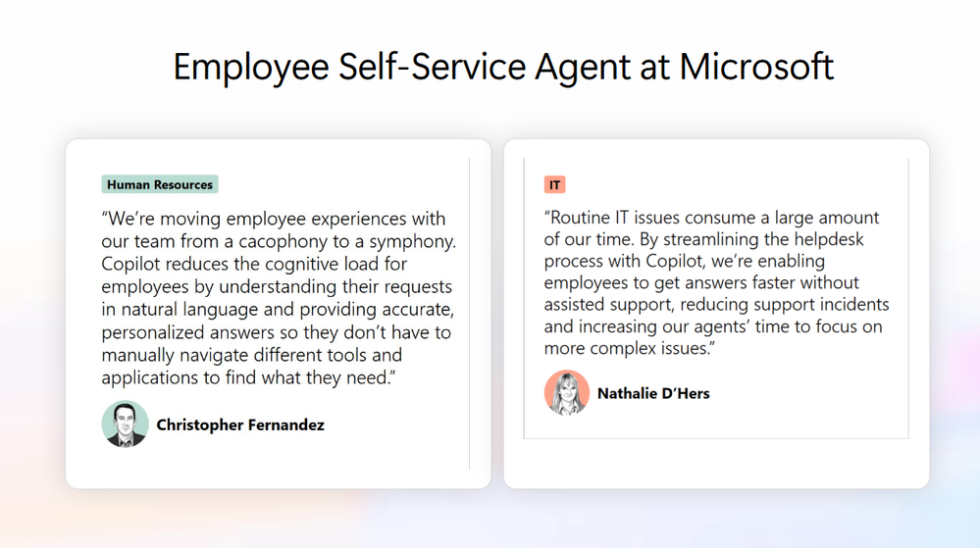Select the green Human Resources tag

[x=160, y=184]
